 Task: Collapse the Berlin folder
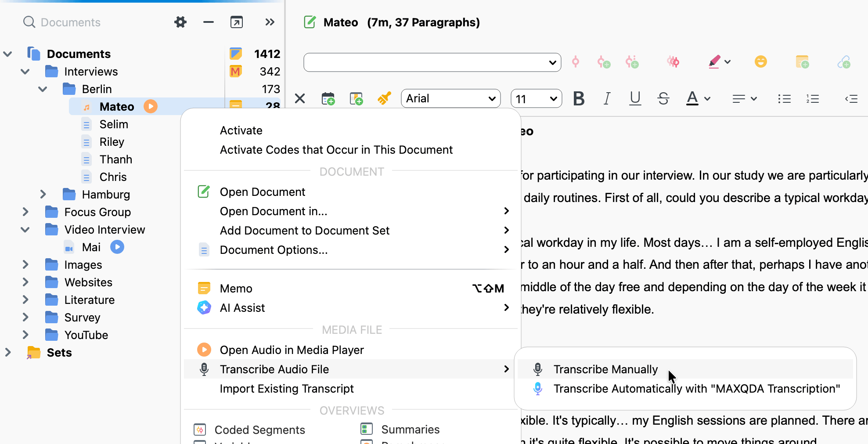click(43, 89)
